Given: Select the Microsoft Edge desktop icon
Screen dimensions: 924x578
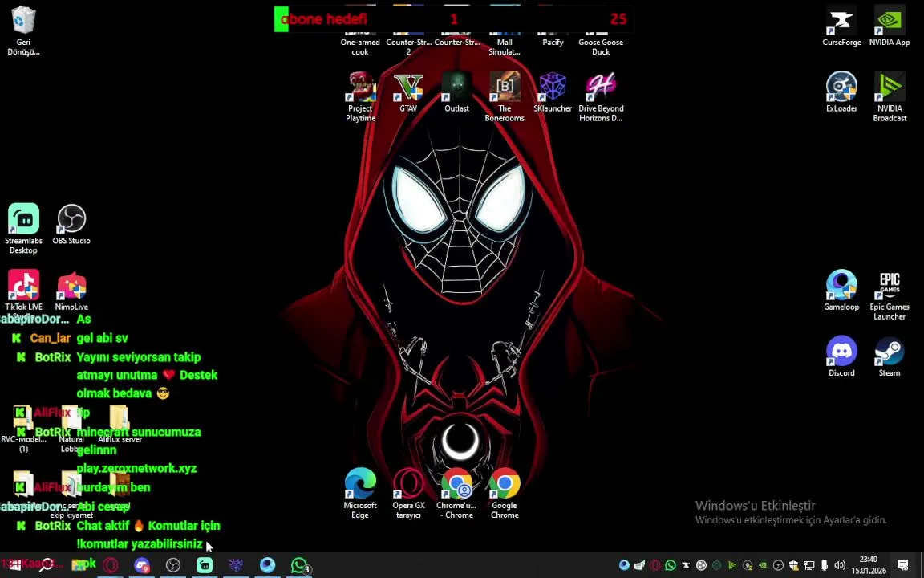Looking at the screenshot, I should [x=360, y=493].
